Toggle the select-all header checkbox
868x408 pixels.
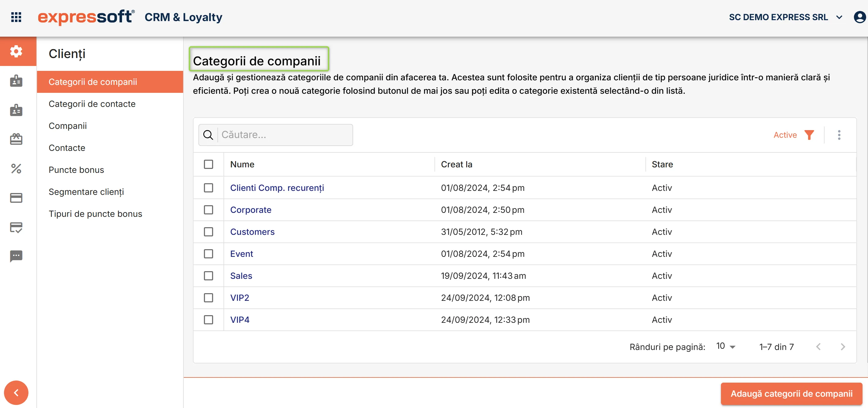coord(209,164)
